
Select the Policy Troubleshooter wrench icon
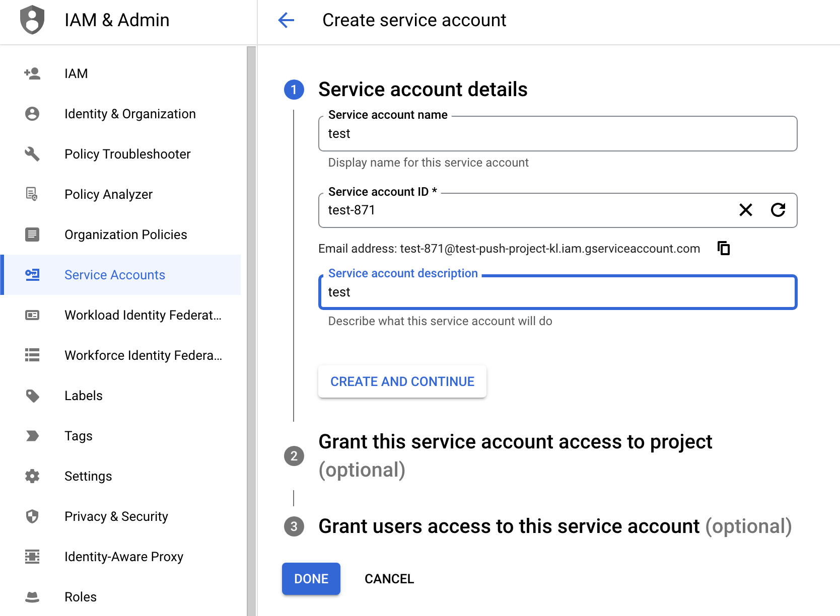tap(32, 154)
